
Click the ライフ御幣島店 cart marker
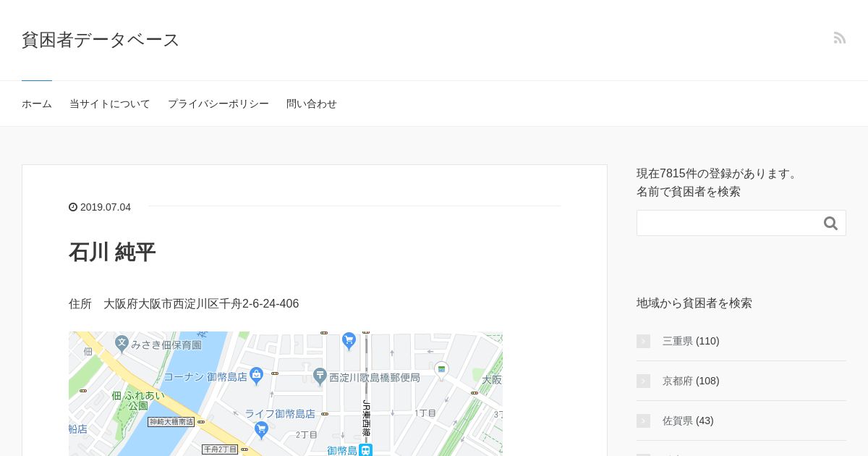262,430
